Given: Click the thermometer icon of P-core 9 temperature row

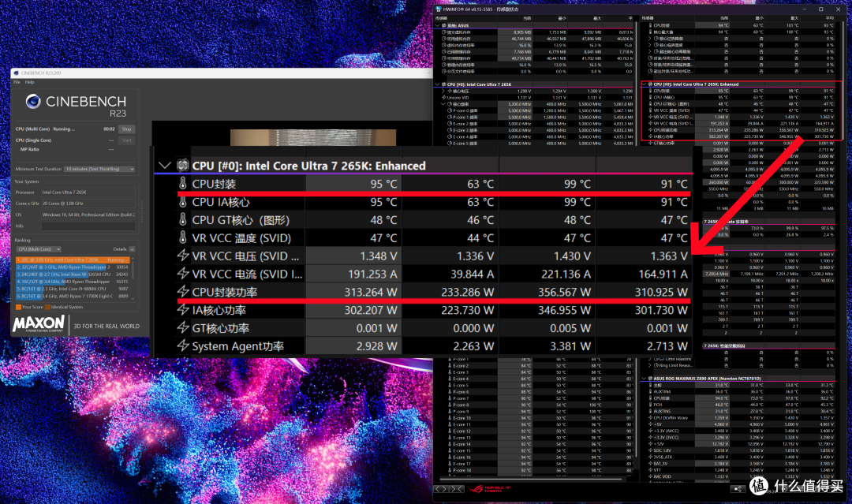Looking at the screenshot, I should point(450,412).
